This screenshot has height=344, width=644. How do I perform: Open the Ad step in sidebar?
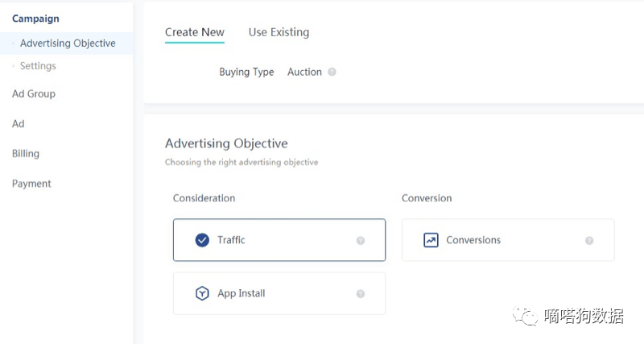pos(19,123)
